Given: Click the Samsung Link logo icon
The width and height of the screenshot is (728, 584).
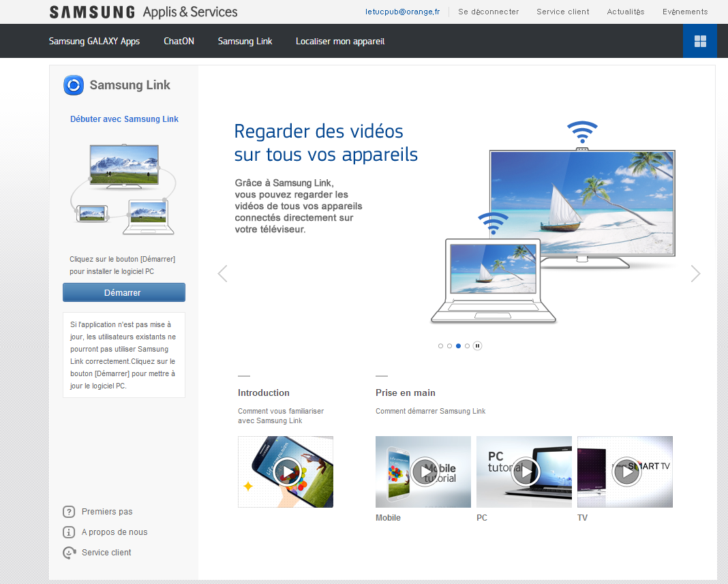Looking at the screenshot, I should 74,85.
